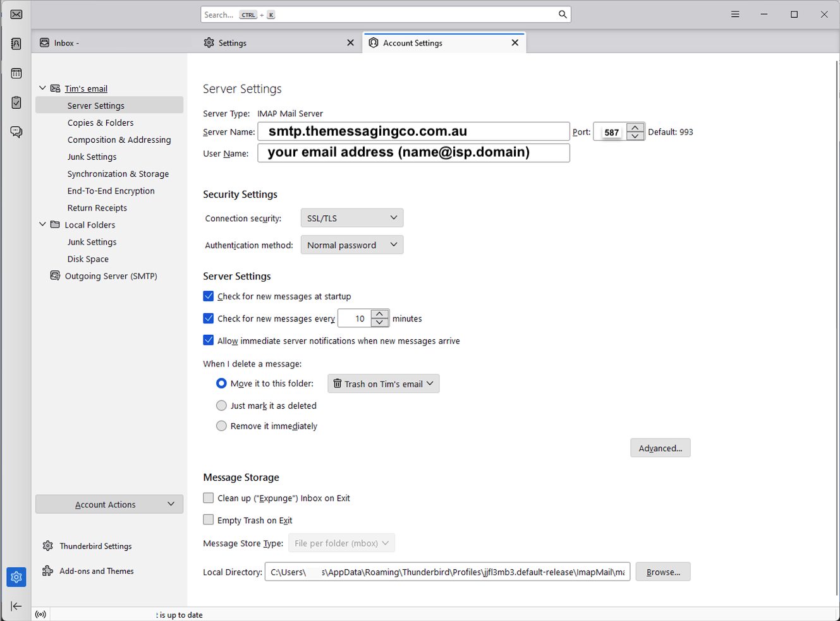Switch to the Calendar view
840x621 pixels.
pyautogui.click(x=16, y=73)
